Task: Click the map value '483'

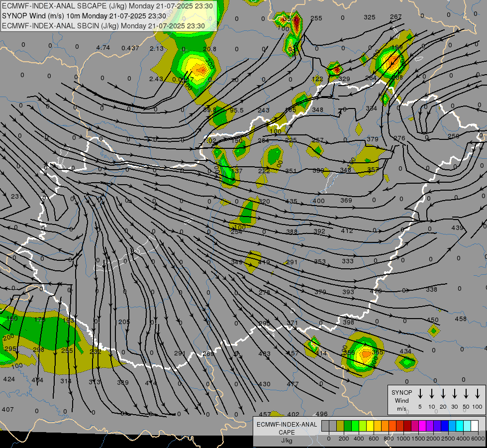Action: pos(264,353)
